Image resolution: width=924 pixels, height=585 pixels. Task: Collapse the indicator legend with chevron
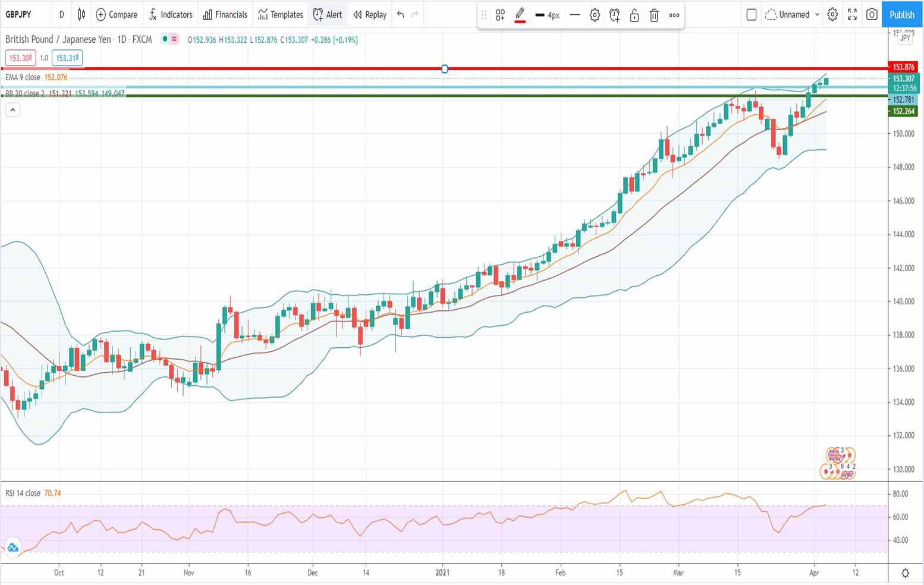click(x=12, y=110)
